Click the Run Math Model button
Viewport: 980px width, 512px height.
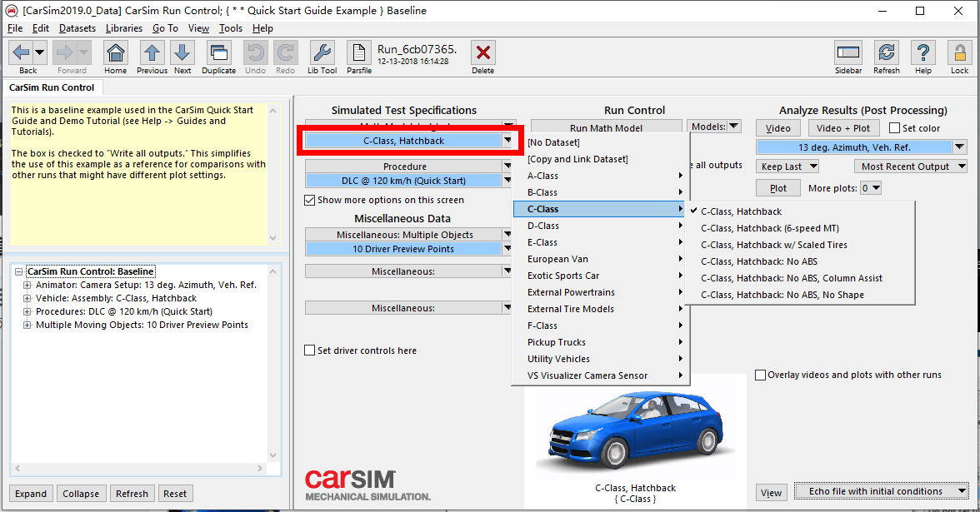[x=607, y=127]
